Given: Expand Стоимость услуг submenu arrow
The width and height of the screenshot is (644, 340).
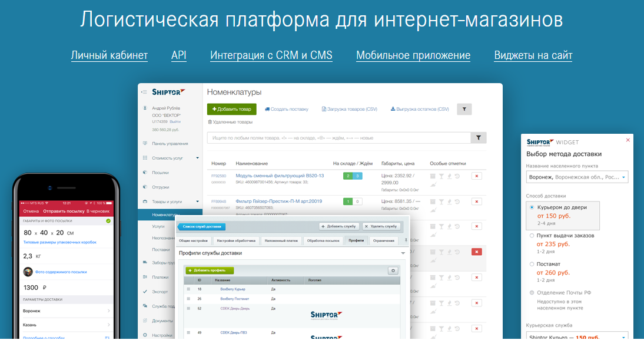Looking at the screenshot, I should click(x=198, y=158).
